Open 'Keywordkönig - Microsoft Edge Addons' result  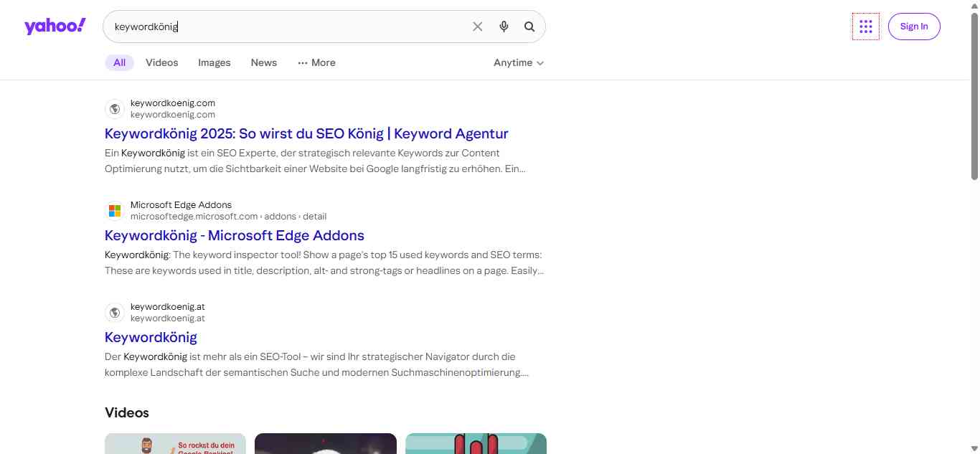(235, 235)
